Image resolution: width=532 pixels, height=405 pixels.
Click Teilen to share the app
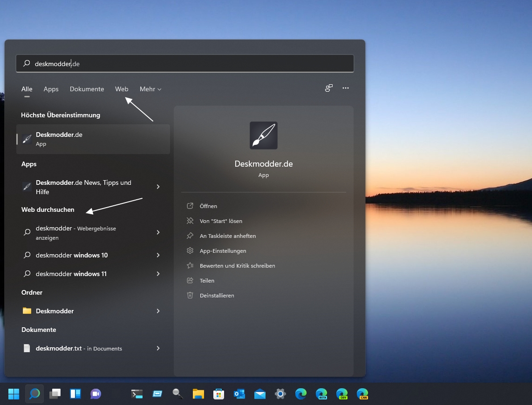point(207,281)
